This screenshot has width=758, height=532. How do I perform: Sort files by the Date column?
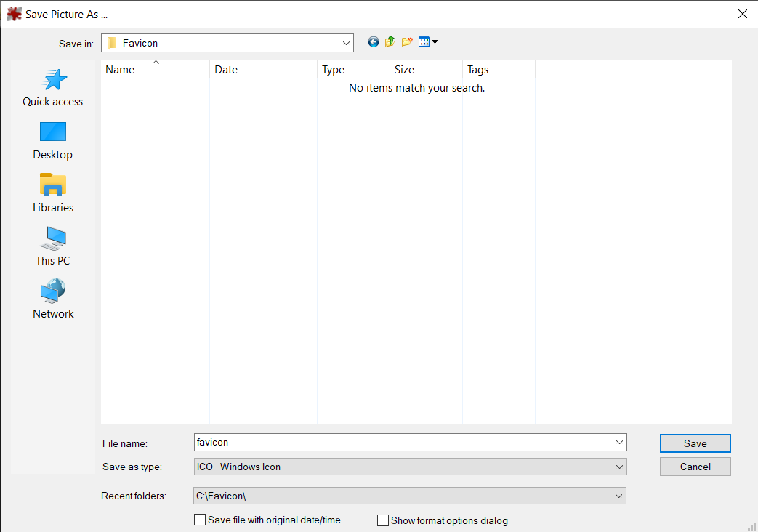tap(226, 69)
